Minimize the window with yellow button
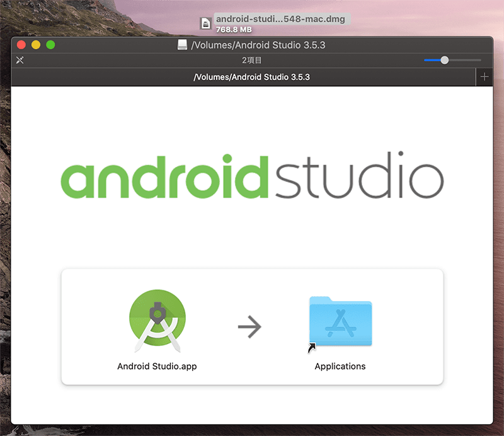Viewport: 504px width, 436px height. click(36, 45)
